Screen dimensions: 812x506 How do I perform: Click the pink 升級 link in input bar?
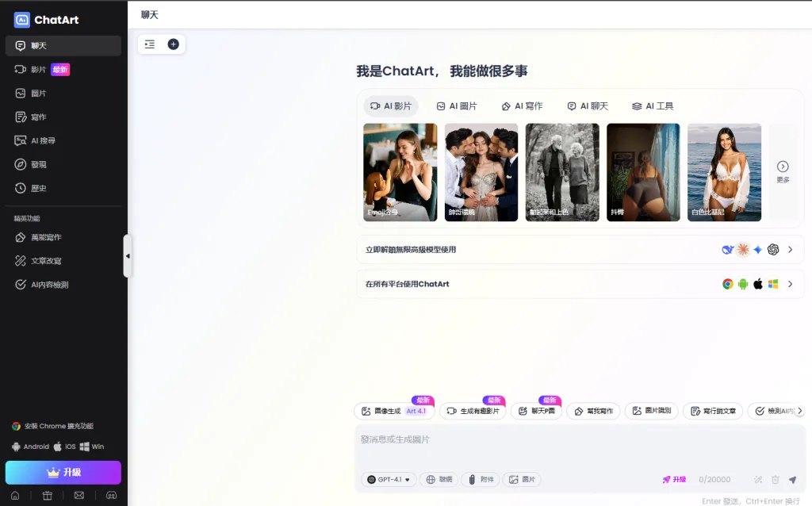(674, 480)
